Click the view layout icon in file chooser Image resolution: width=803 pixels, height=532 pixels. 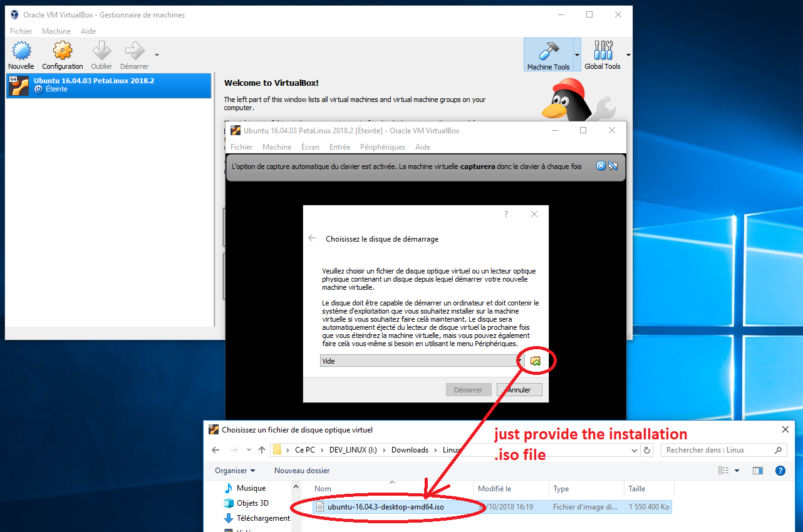(x=723, y=470)
